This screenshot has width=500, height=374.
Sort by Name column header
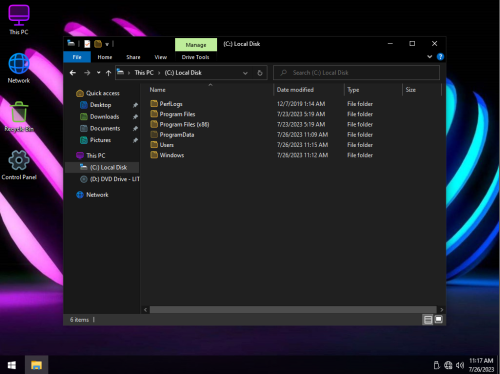(157, 90)
